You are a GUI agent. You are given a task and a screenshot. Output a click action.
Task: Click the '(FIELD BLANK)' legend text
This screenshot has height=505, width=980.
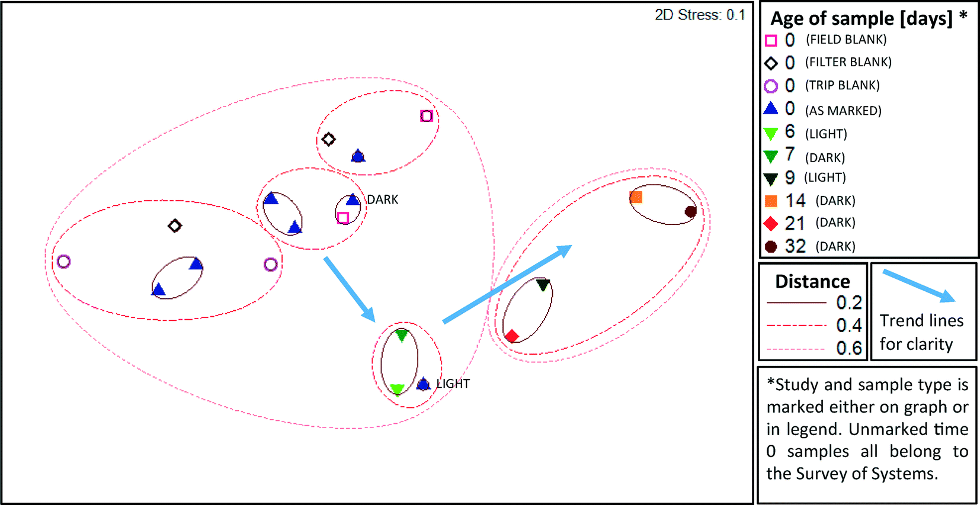point(846,40)
